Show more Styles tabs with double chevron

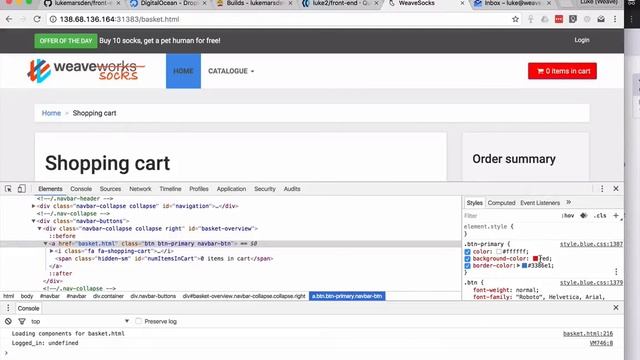[x=569, y=202]
